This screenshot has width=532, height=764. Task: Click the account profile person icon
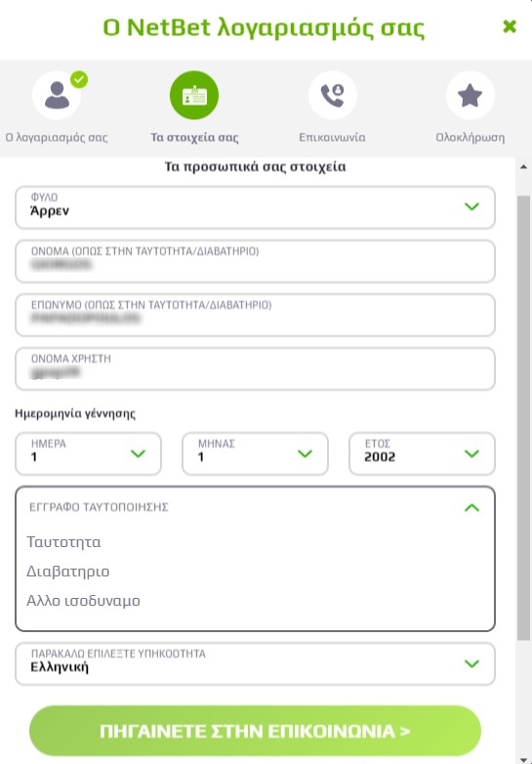(57, 95)
